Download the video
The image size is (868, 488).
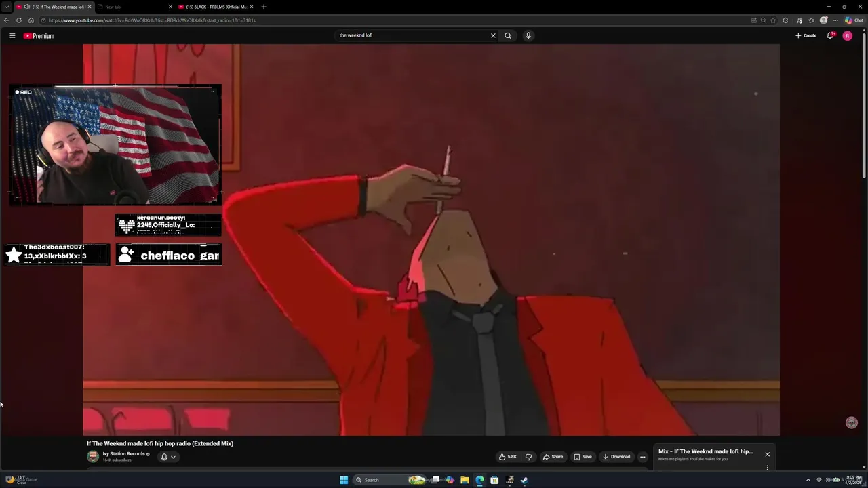616,457
